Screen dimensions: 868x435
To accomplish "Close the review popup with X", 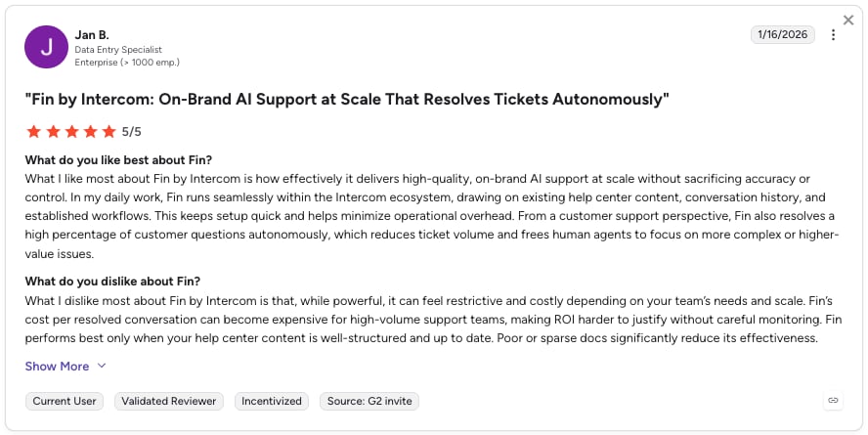I will pos(848,21).
